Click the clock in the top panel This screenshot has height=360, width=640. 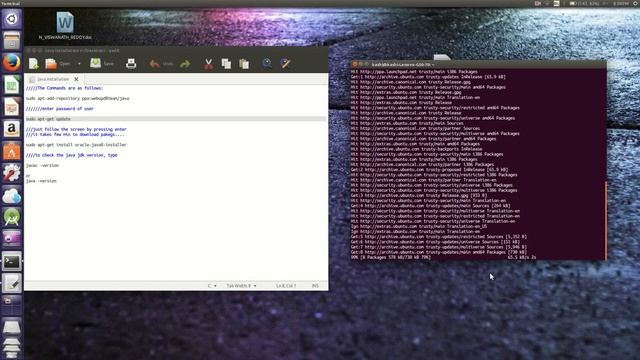(x=620, y=3)
